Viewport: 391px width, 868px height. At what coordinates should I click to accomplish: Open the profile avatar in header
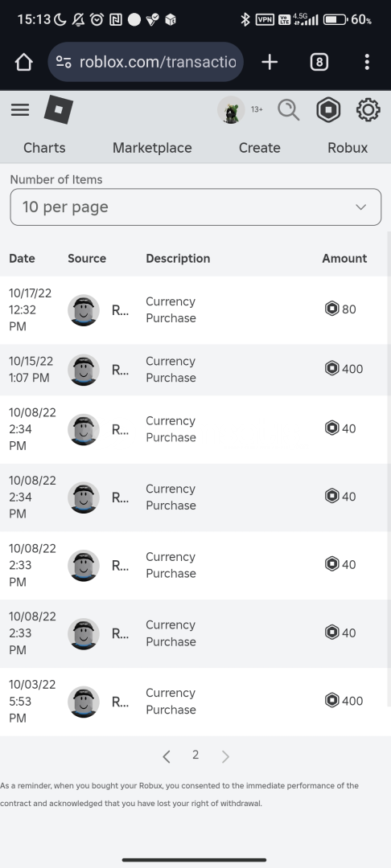(x=231, y=109)
